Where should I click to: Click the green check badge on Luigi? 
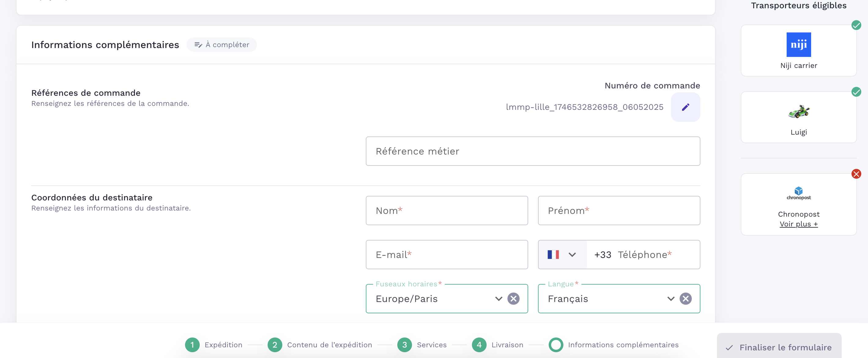click(x=856, y=92)
